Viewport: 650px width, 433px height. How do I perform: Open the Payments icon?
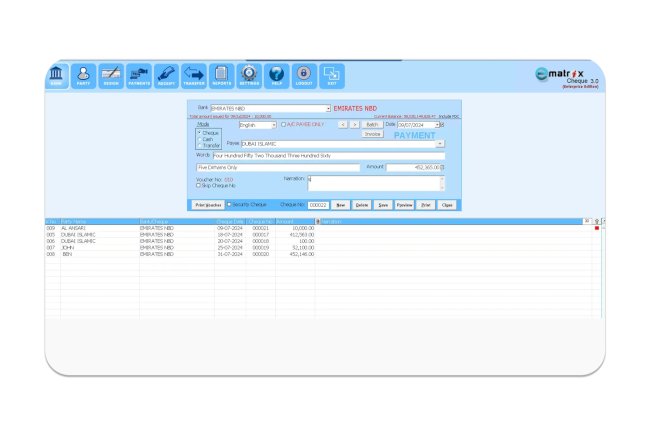point(139,76)
